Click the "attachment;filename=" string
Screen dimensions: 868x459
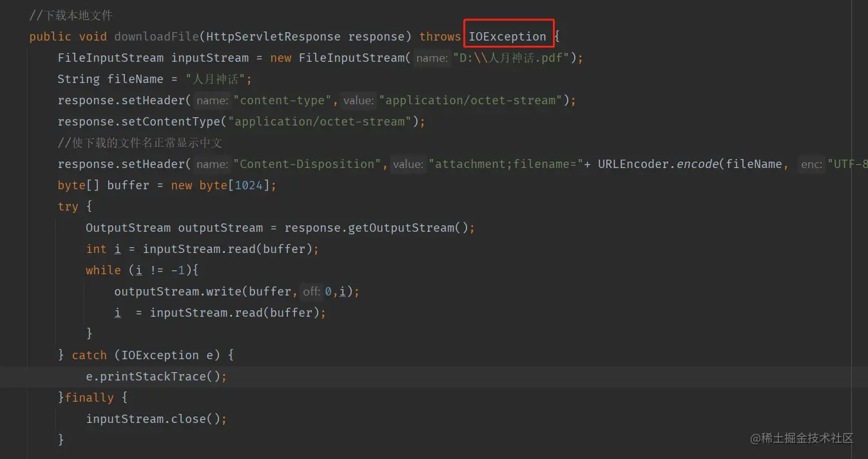click(506, 164)
